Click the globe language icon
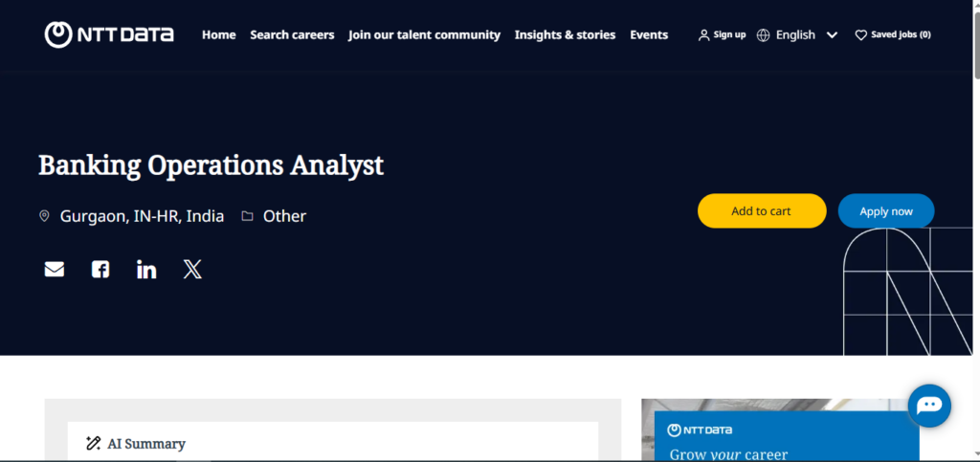 coord(763,35)
